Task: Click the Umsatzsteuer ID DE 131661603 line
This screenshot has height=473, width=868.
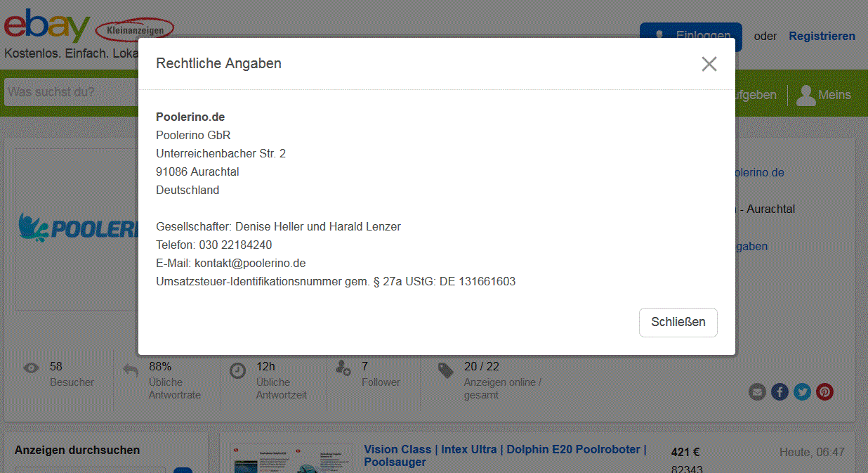Action: click(336, 281)
